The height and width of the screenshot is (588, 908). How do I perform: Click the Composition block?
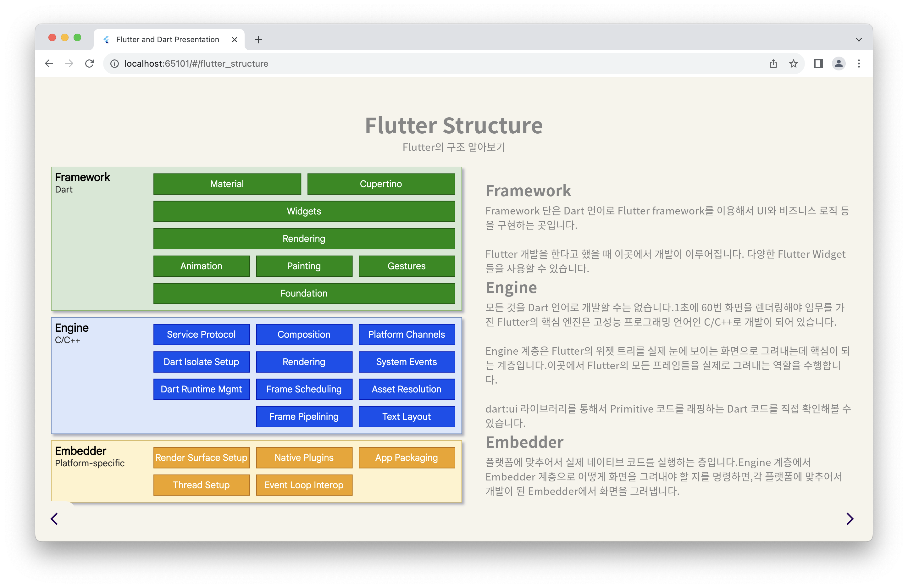pyautogui.click(x=304, y=335)
